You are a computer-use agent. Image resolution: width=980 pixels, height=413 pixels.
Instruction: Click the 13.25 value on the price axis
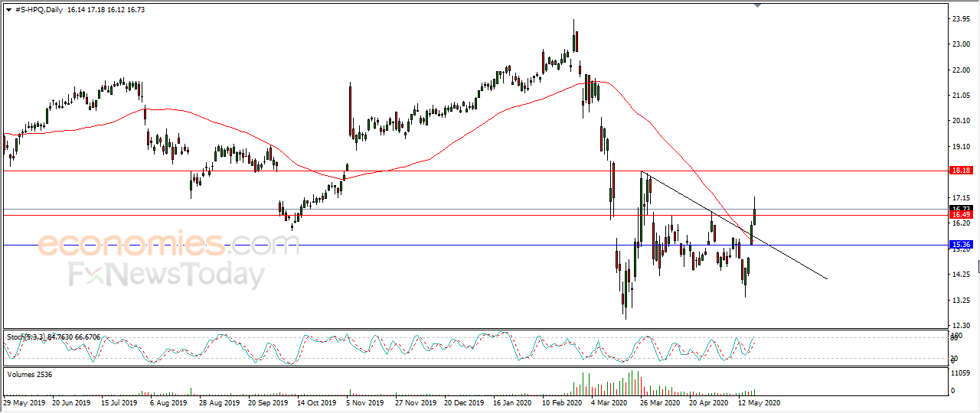(x=961, y=301)
